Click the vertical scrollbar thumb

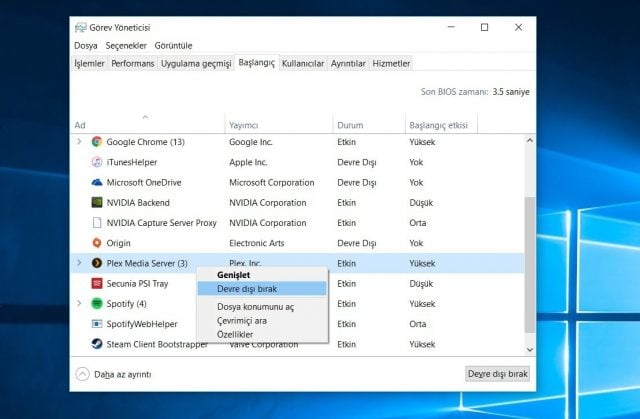[x=530, y=264]
